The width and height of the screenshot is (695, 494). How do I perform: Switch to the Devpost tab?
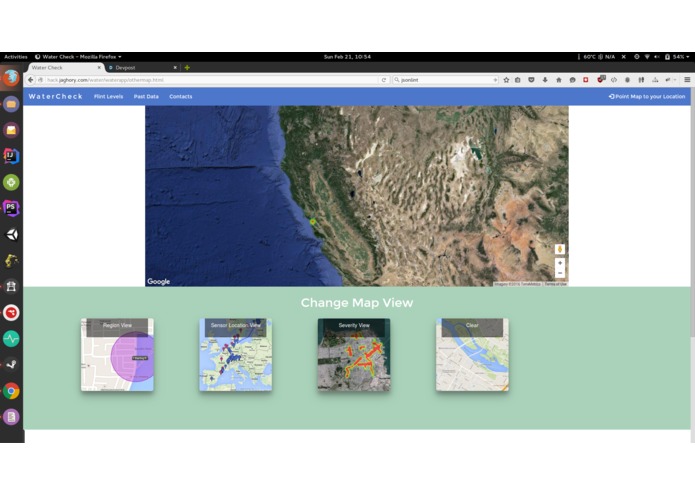(142, 68)
